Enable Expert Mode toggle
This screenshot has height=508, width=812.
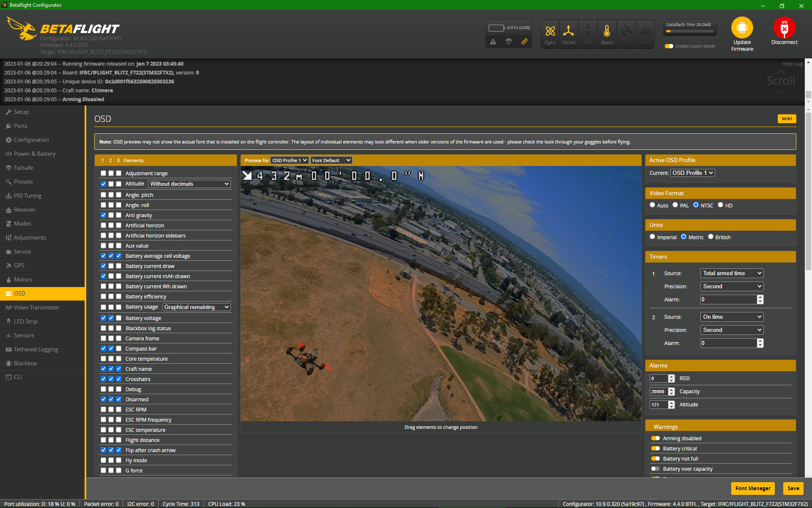pos(669,46)
